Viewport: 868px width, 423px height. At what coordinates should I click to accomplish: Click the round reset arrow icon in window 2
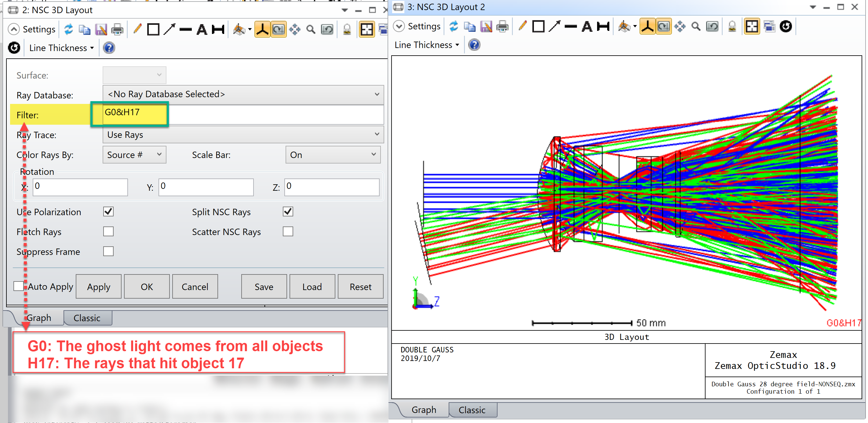14,48
